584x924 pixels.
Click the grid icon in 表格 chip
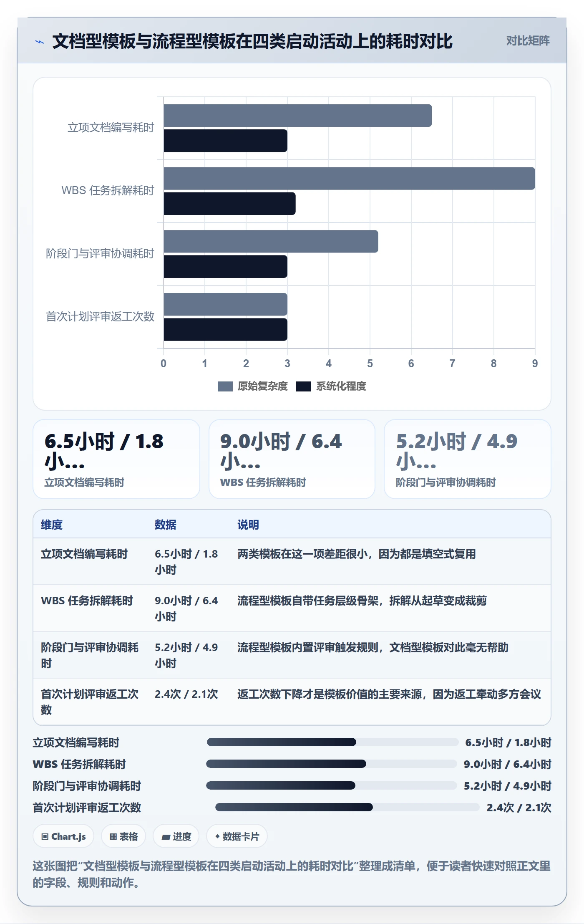pyautogui.click(x=113, y=836)
